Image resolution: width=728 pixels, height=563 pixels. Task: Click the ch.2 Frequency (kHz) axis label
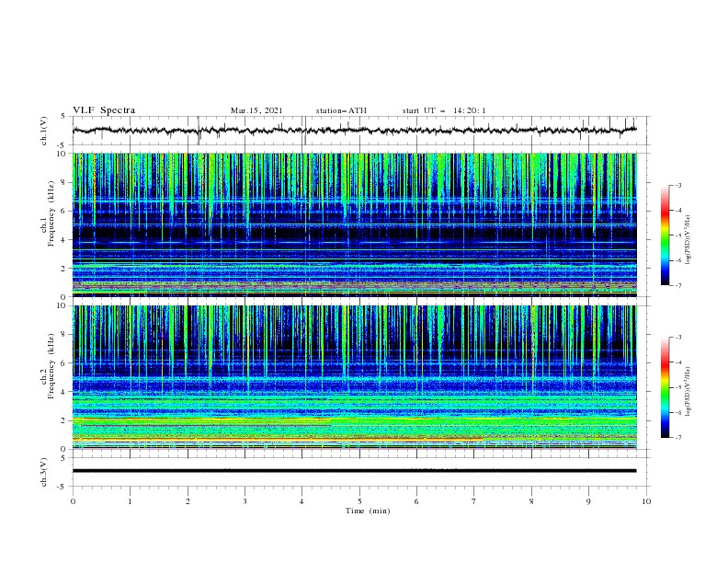[x=48, y=365]
